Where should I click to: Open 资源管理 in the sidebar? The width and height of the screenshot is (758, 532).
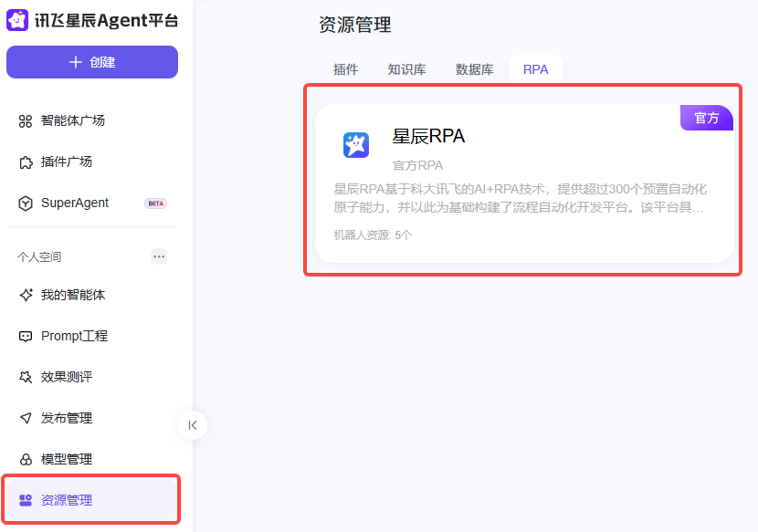pos(67,500)
